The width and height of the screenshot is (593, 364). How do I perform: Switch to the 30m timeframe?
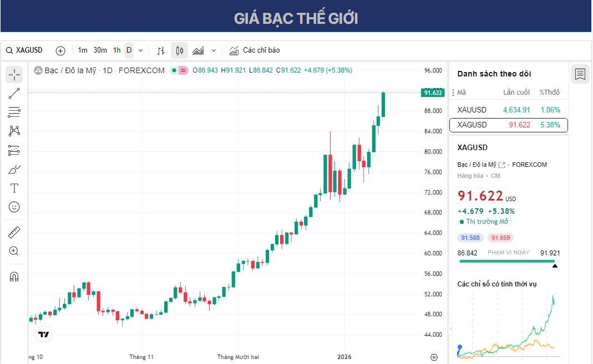tap(99, 50)
